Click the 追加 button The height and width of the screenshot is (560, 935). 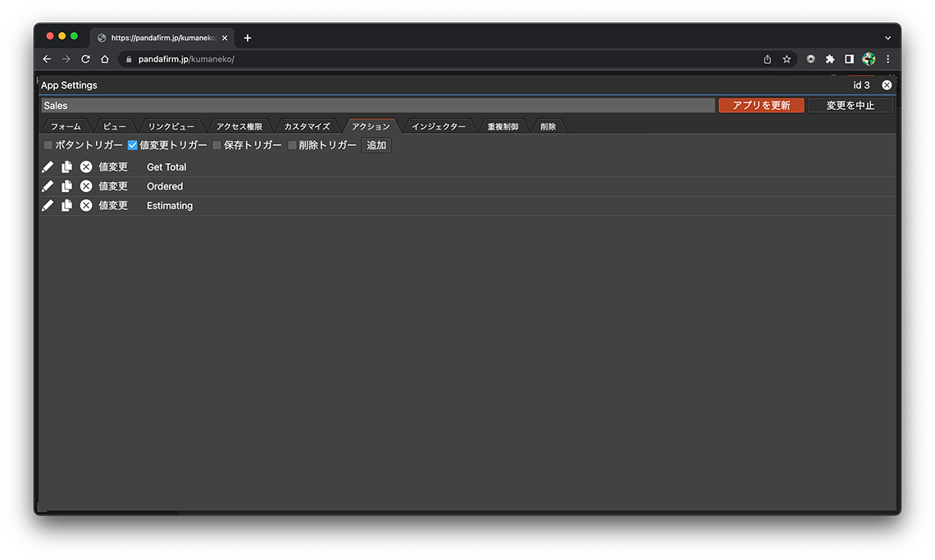pos(376,145)
